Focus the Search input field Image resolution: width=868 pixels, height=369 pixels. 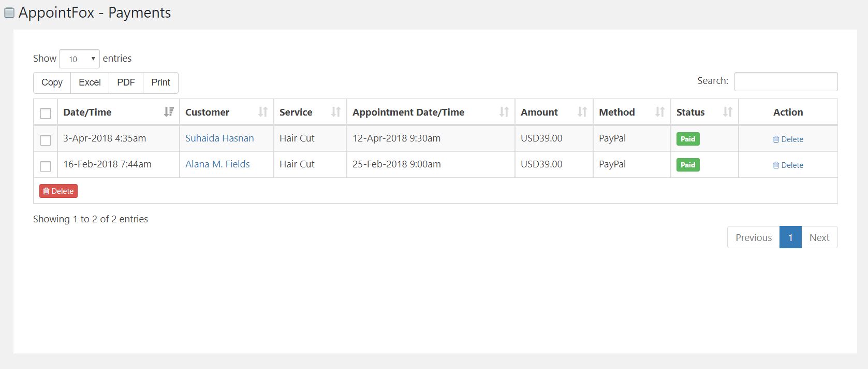pyautogui.click(x=786, y=81)
